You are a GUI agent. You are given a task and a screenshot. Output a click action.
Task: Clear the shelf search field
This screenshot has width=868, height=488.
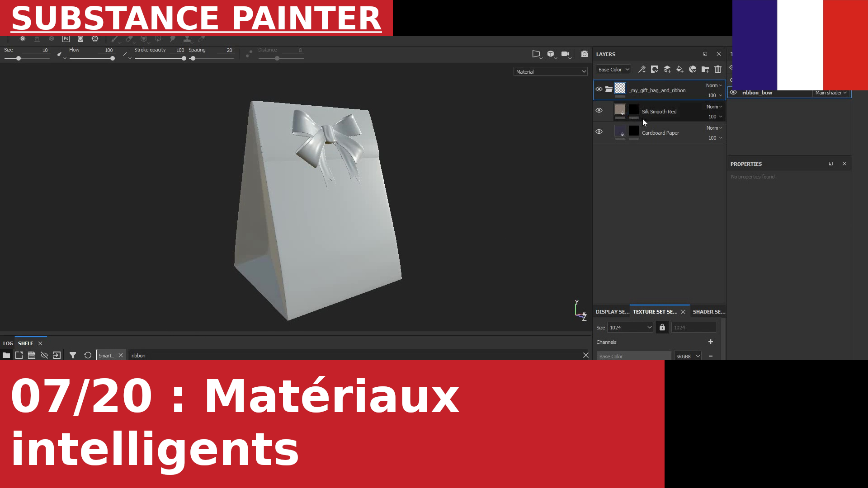[x=586, y=355]
